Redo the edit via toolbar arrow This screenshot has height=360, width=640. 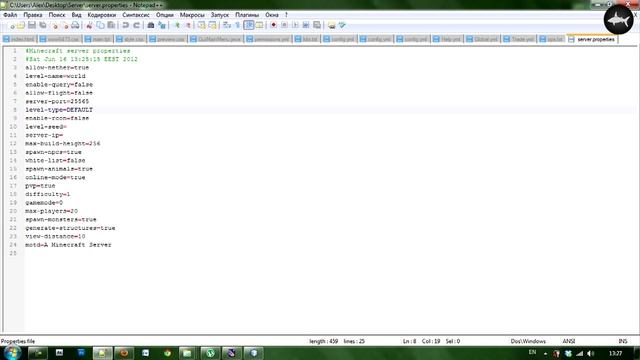coord(136,25)
